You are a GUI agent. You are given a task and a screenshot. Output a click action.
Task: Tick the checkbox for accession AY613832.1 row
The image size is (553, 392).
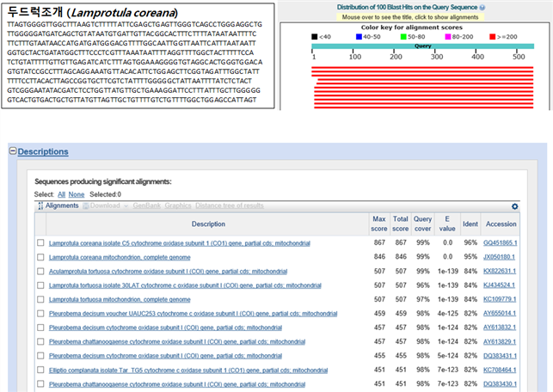[x=40, y=328]
